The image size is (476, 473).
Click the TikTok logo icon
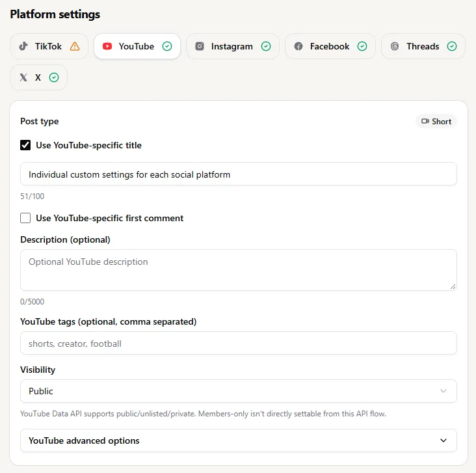click(23, 46)
